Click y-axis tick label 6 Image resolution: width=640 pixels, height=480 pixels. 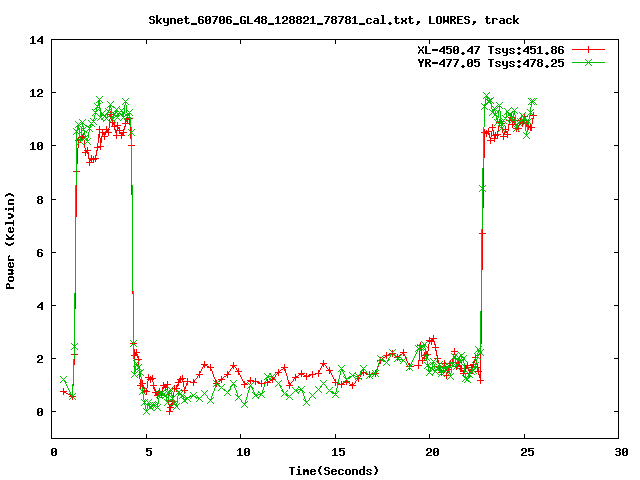click(x=40, y=253)
